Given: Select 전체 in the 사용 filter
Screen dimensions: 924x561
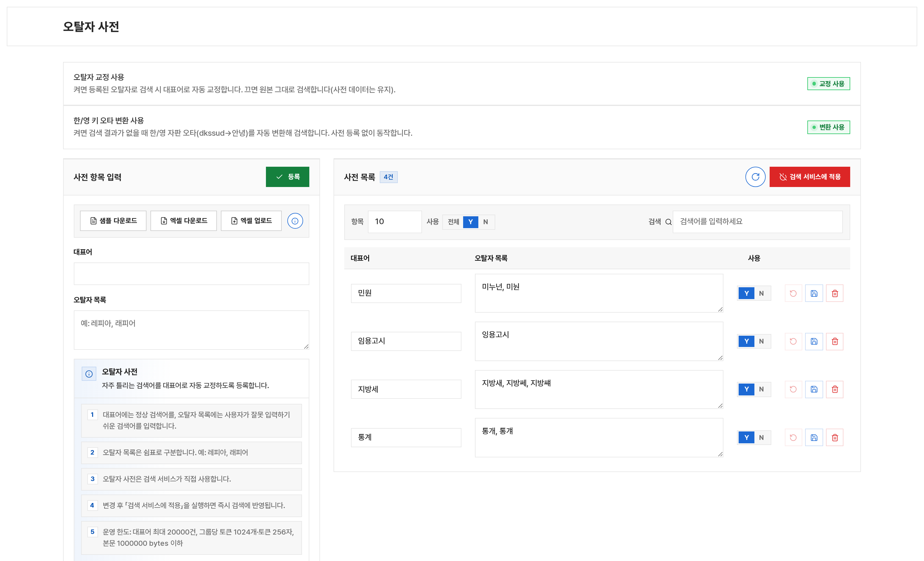Looking at the screenshot, I should 453,222.
